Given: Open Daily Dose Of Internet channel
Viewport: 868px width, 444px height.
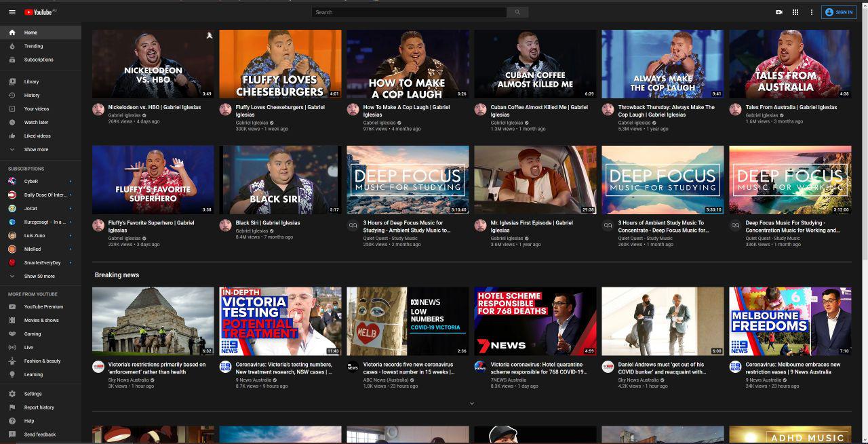Looking at the screenshot, I should (x=41, y=195).
